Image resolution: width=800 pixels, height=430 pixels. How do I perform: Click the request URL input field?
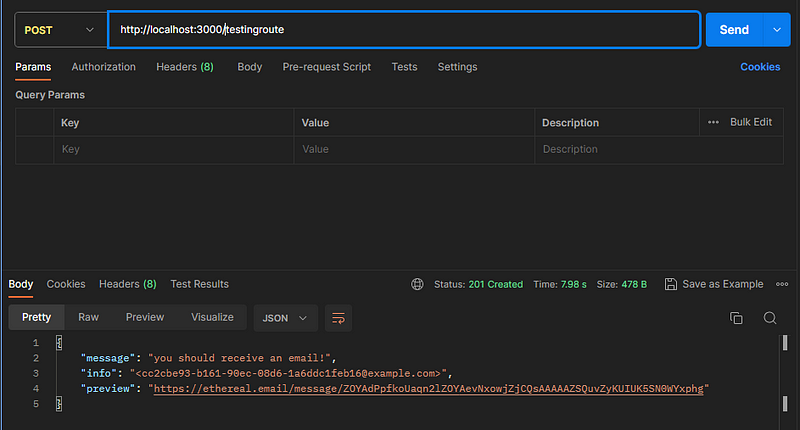400,30
